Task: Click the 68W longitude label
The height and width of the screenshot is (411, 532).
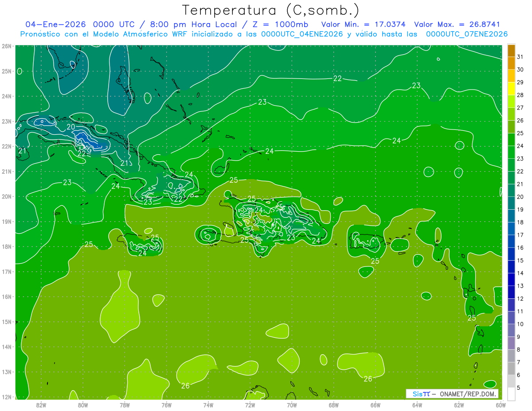Action: click(x=334, y=405)
